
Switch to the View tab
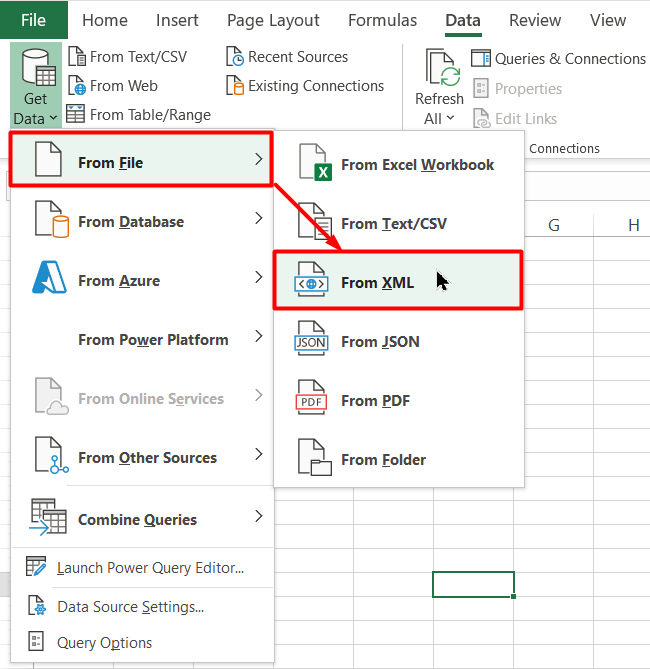pyautogui.click(x=608, y=20)
